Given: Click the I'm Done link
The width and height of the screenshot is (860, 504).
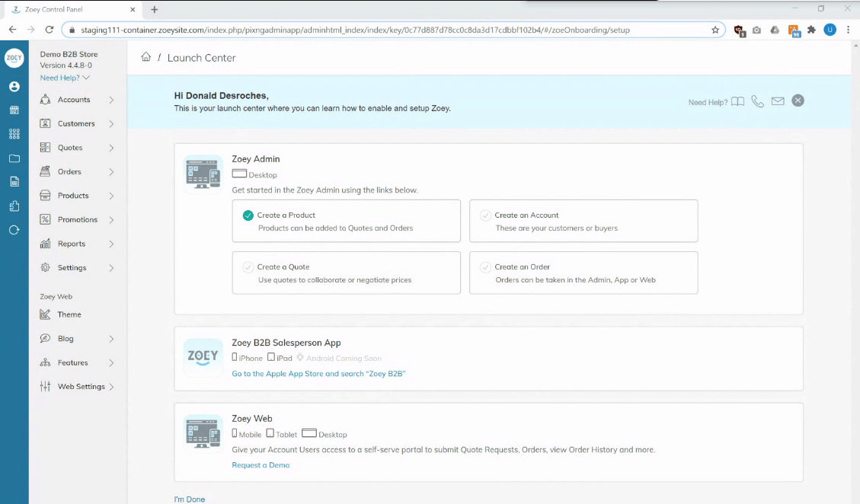Looking at the screenshot, I should [189, 499].
